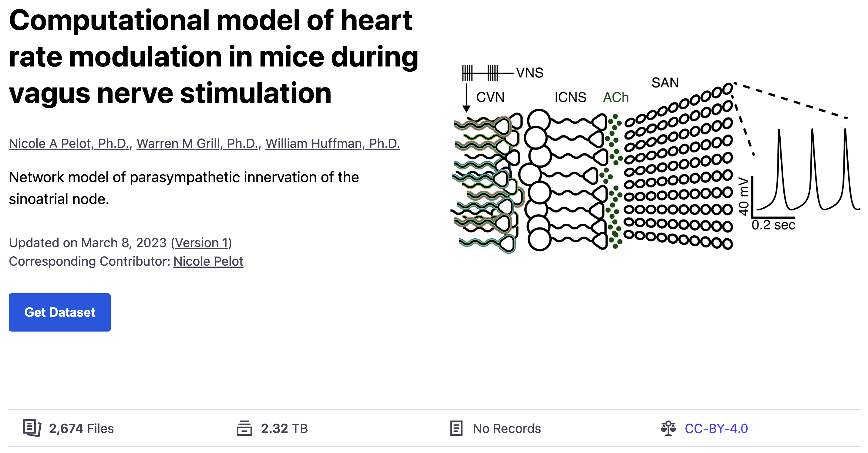The height and width of the screenshot is (453, 868).
Task: Click the No Records label
Action: 507,428
